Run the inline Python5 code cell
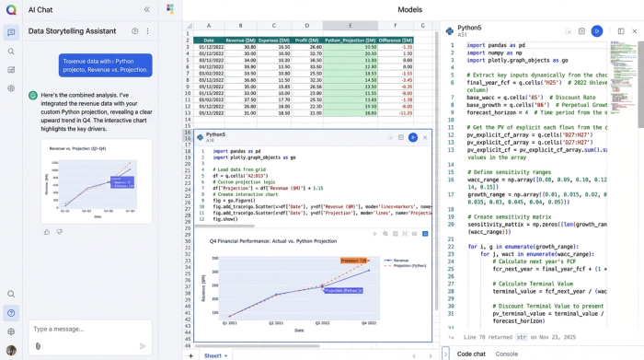The image size is (644, 360). point(413,138)
